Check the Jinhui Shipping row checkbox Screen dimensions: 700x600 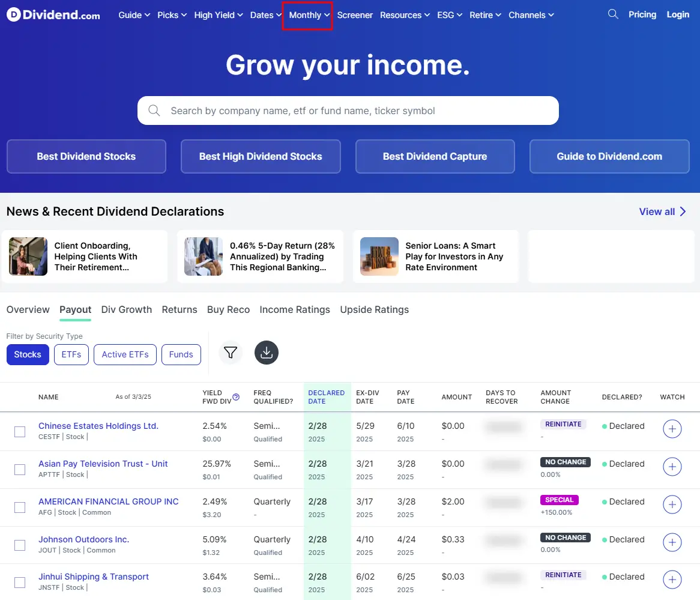pyautogui.click(x=20, y=583)
